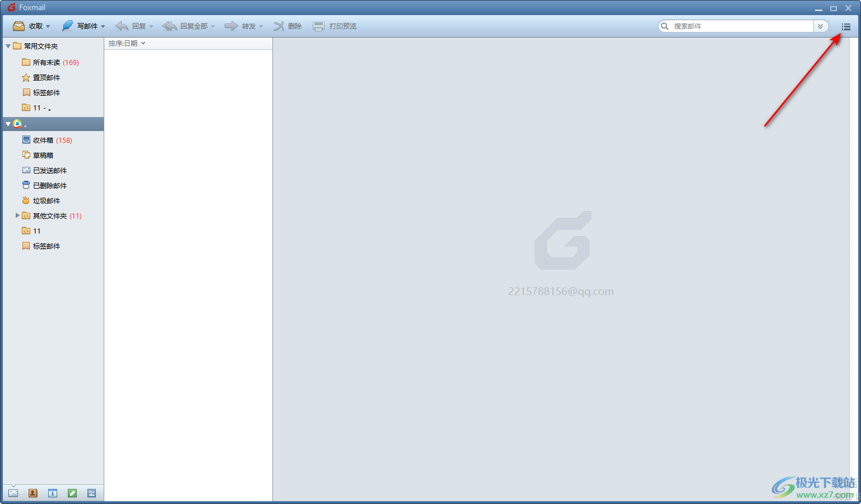Click the 收取 receive mail button
Screen dimensions: 861x504
(x=27, y=26)
